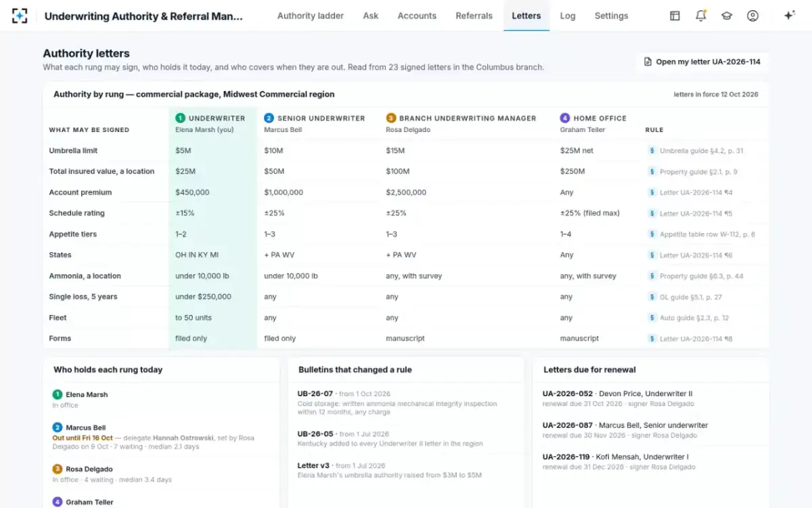Click the section icon beside Letter UA-2026-114 ¶6
Viewport: 812px width, 508px height.
point(652,255)
